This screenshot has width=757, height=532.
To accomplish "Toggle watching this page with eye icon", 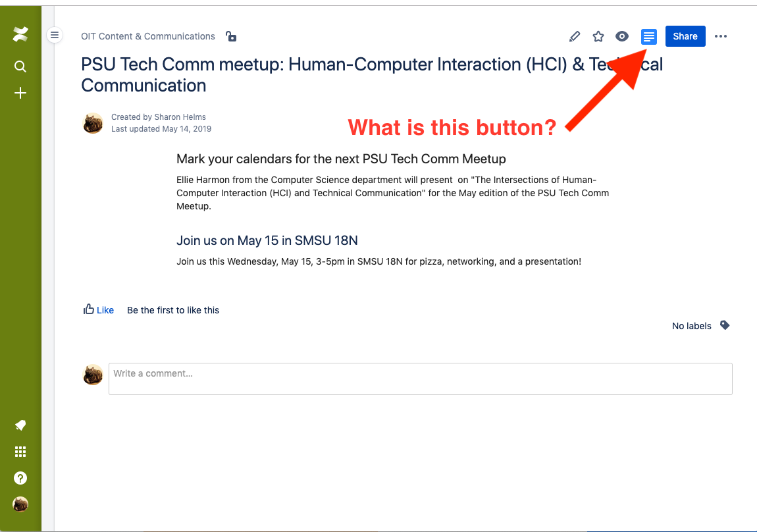I will tap(622, 36).
